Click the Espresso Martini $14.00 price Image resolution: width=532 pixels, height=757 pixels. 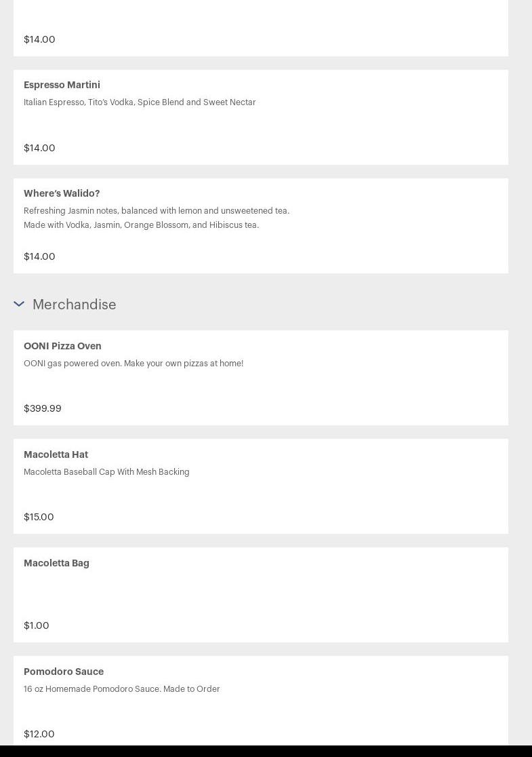point(39,148)
